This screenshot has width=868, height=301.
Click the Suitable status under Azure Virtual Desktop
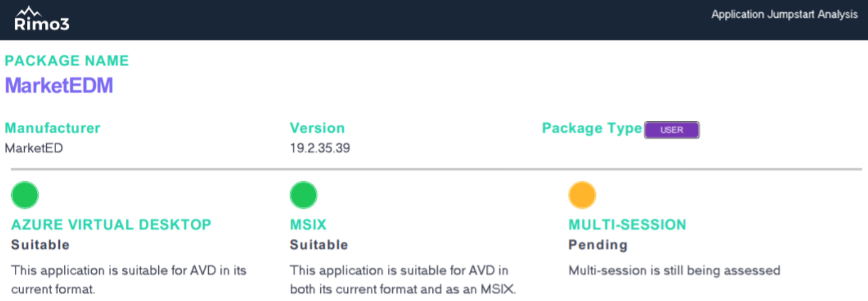click(40, 245)
